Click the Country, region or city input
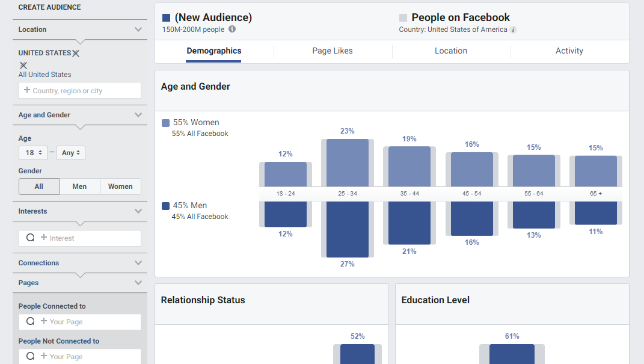Image resolution: width=644 pixels, height=364 pixels. click(x=80, y=90)
